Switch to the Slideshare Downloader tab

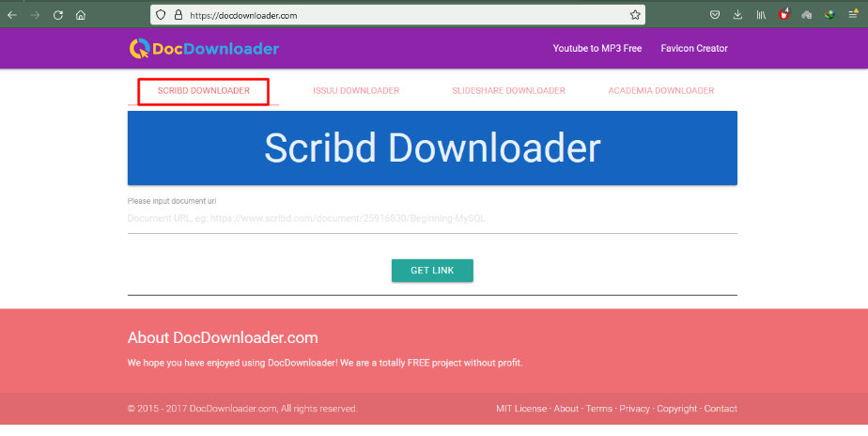[508, 91]
